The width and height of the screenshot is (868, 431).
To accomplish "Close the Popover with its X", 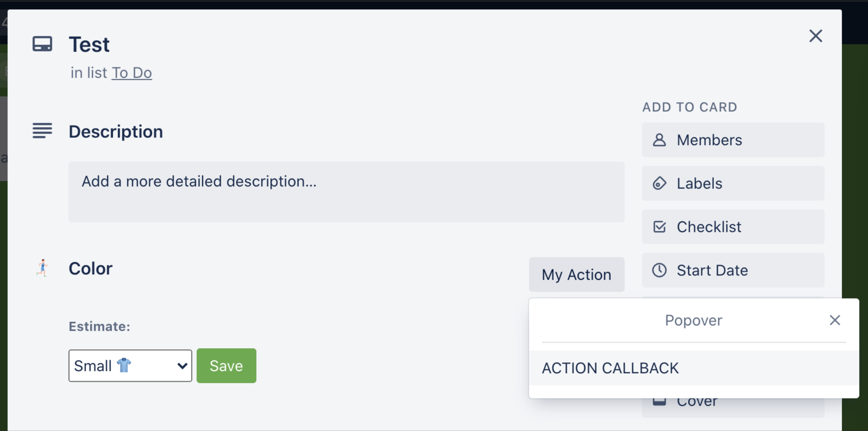I will point(835,320).
